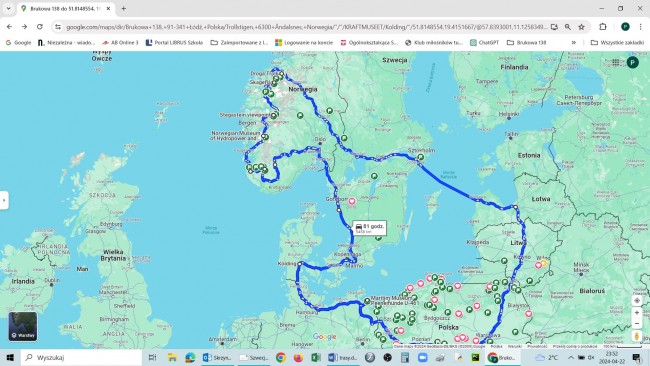Activate the Street View pegman icon

tap(637, 336)
